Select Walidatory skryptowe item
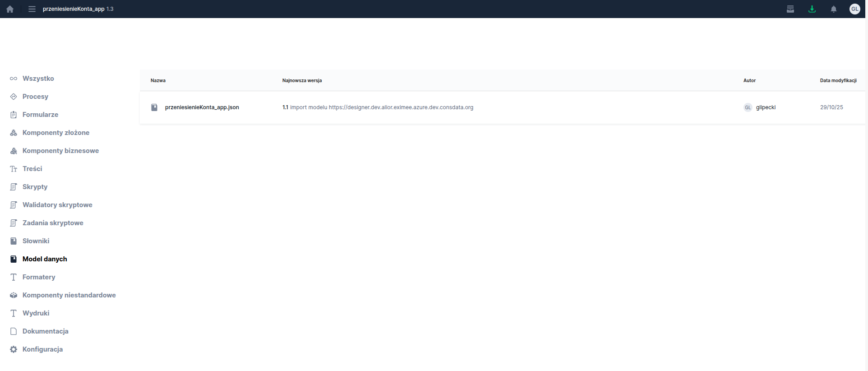Image resolution: width=868 pixels, height=371 pixels. (57, 205)
